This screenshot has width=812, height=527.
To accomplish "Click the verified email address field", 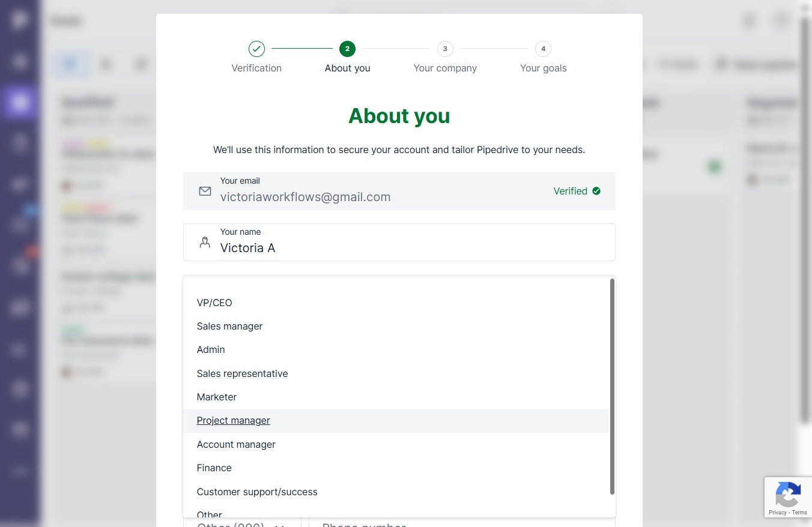I will pyautogui.click(x=399, y=191).
